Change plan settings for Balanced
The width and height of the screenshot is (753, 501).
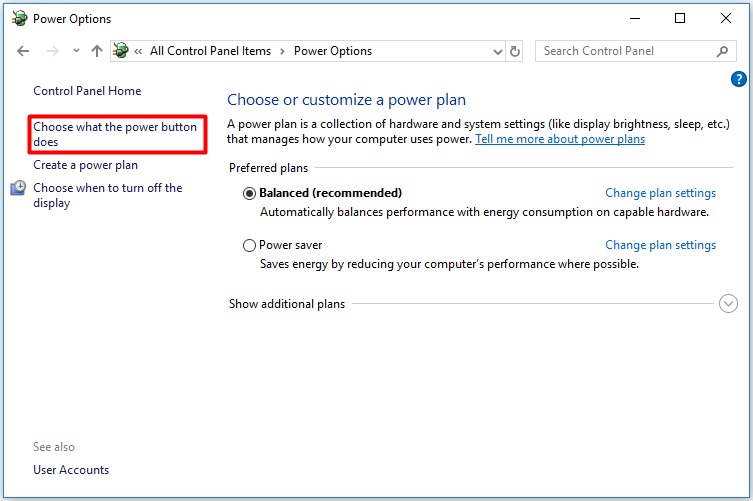coord(660,193)
